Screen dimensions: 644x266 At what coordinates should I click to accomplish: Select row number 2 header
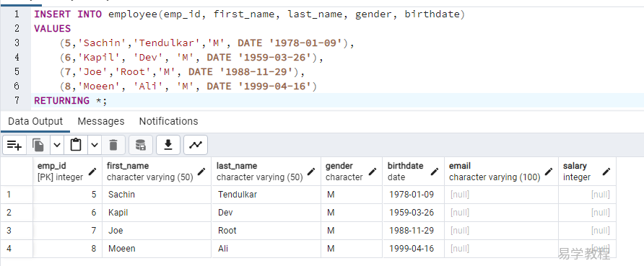pos(17,213)
